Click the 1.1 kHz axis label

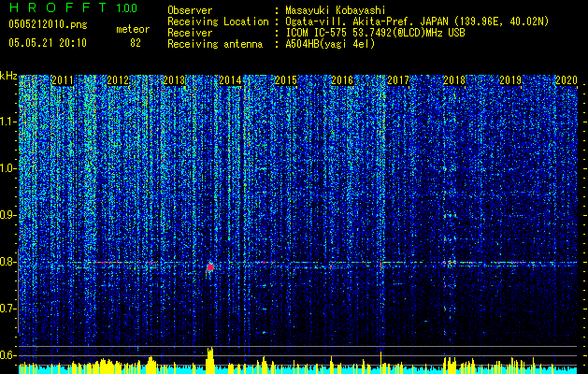(x=8, y=122)
